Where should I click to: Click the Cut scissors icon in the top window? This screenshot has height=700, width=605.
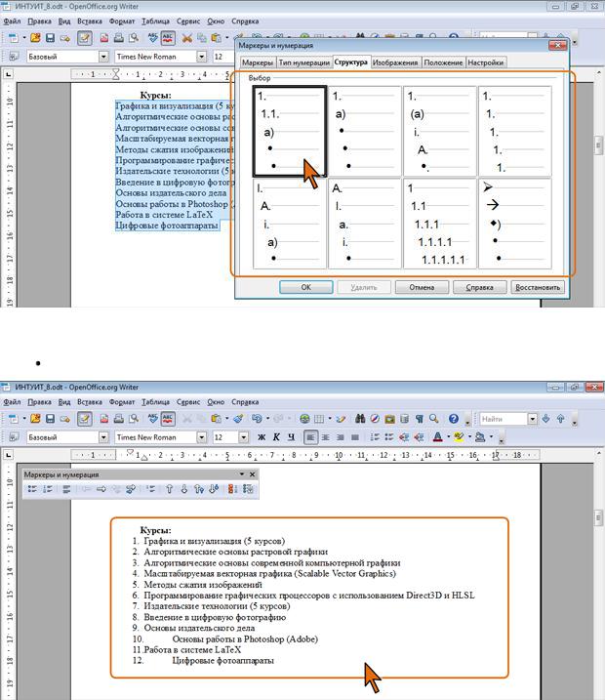187,38
